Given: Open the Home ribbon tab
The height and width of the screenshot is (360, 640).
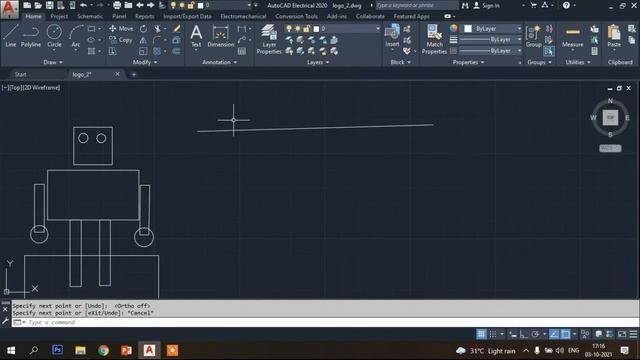Looking at the screenshot, I should click(33, 16).
